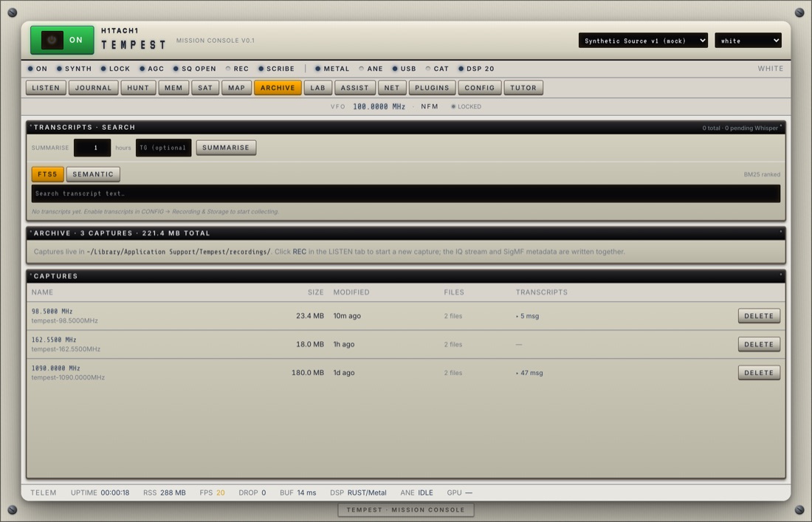This screenshot has width=812, height=522.
Task: Focus the summarise hours input field
Action: (92, 148)
